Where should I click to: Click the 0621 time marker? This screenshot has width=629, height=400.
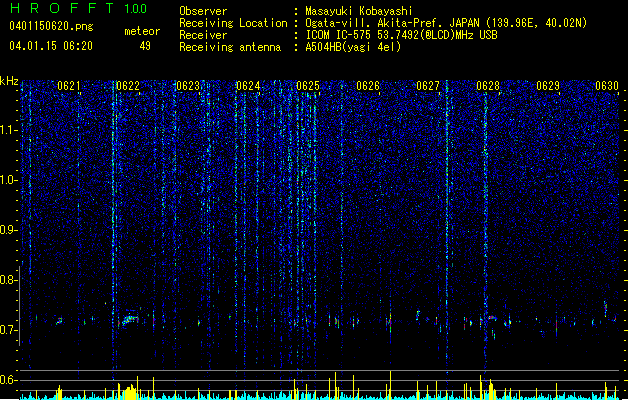pyautogui.click(x=69, y=86)
